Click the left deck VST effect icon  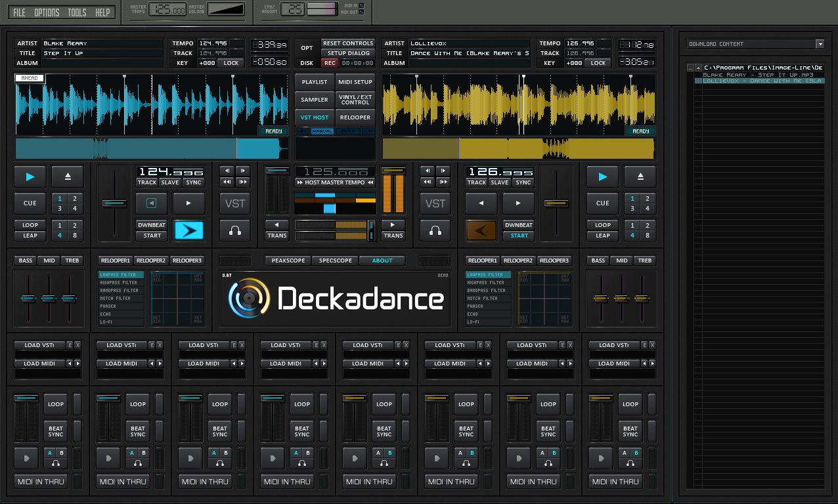pyautogui.click(x=235, y=203)
